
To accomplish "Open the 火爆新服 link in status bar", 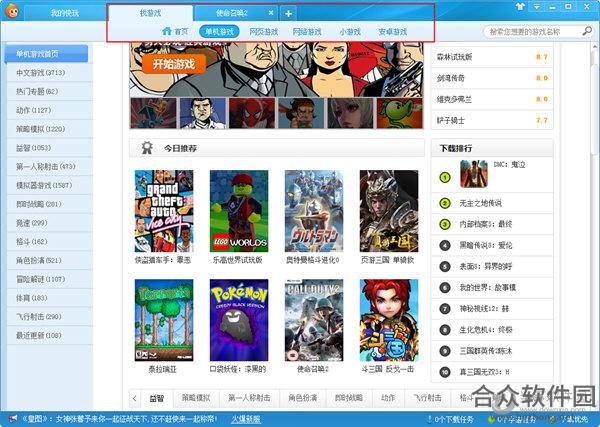I will tap(245, 419).
